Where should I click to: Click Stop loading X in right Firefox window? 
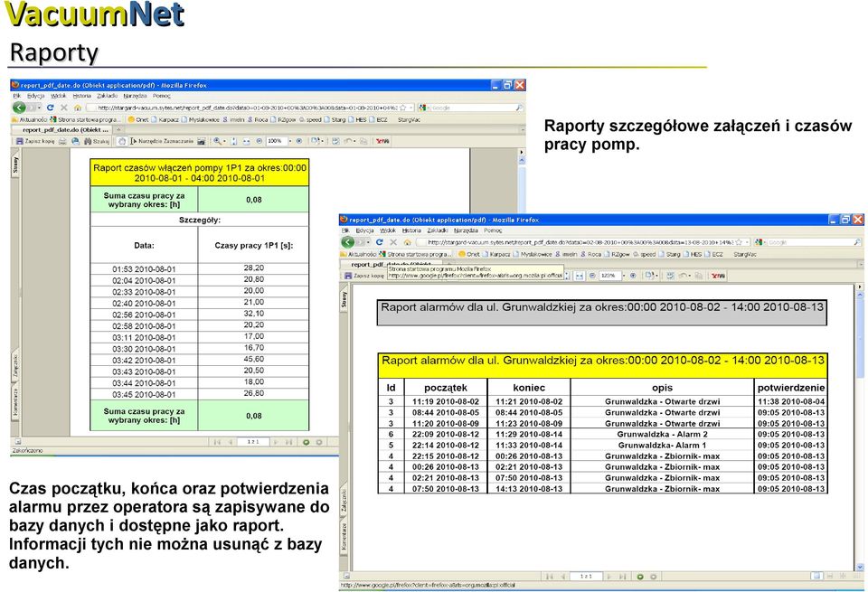(393, 242)
